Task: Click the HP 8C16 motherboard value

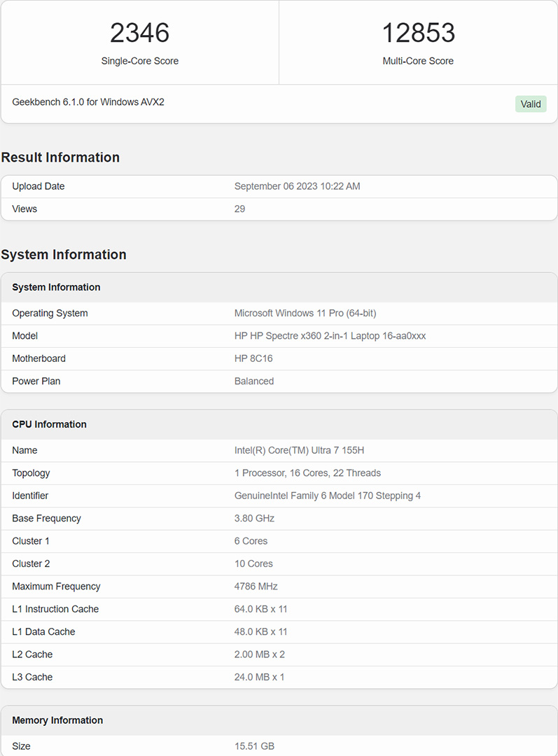Action: 253,358
